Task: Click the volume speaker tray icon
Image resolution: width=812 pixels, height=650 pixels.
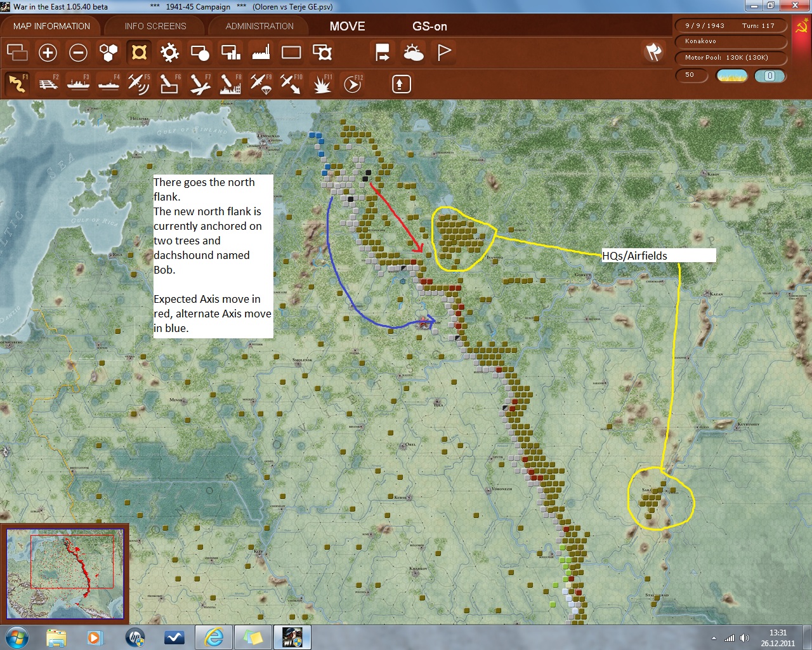Action: coord(744,638)
